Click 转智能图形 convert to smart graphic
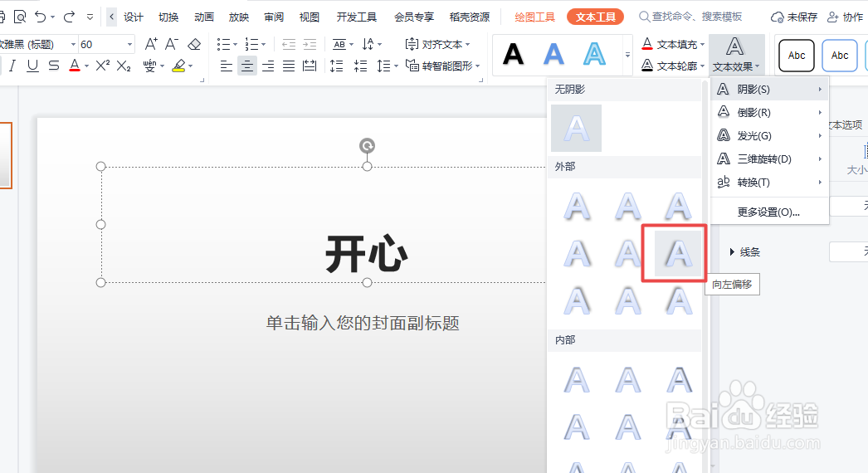 click(441, 66)
